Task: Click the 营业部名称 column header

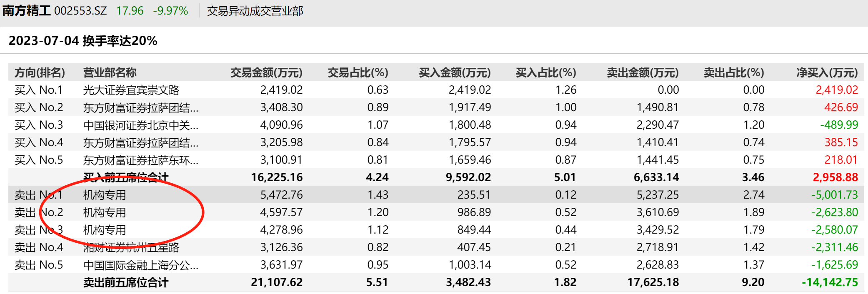Action: point(110,72)
